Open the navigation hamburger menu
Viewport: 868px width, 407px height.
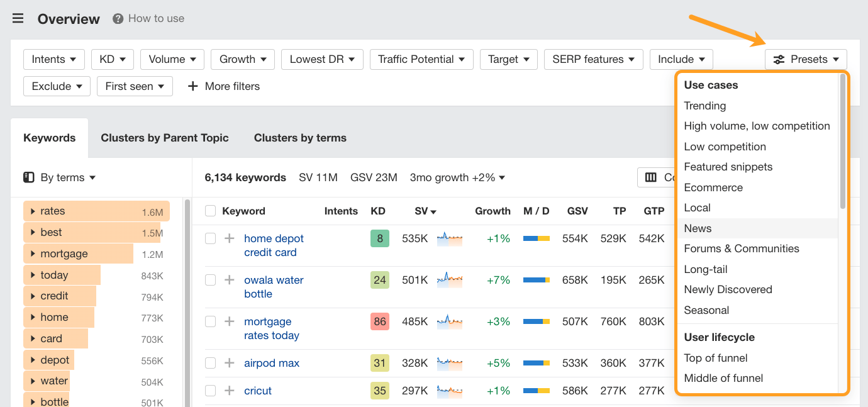tap(18, 18)
